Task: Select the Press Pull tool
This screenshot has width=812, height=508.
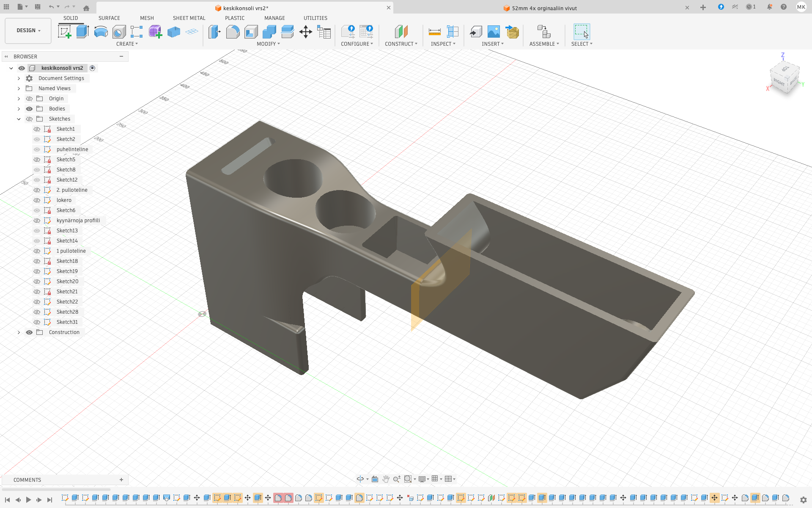Action: (x=214, y=32)
